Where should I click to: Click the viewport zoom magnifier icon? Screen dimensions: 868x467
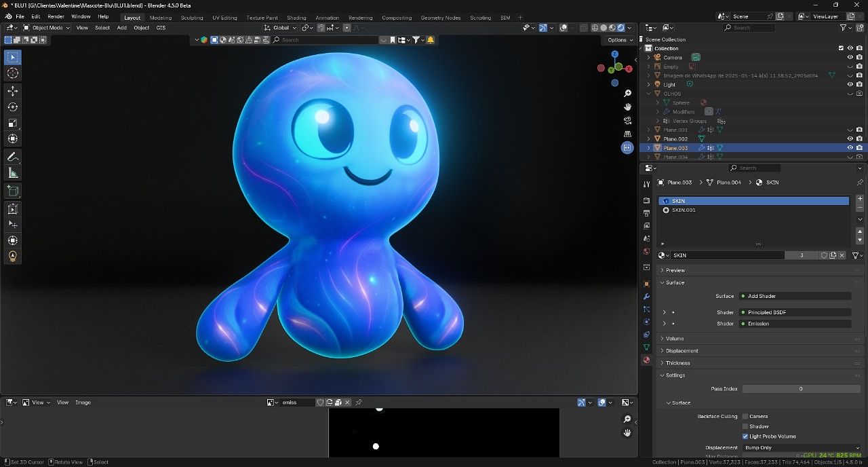627,93
